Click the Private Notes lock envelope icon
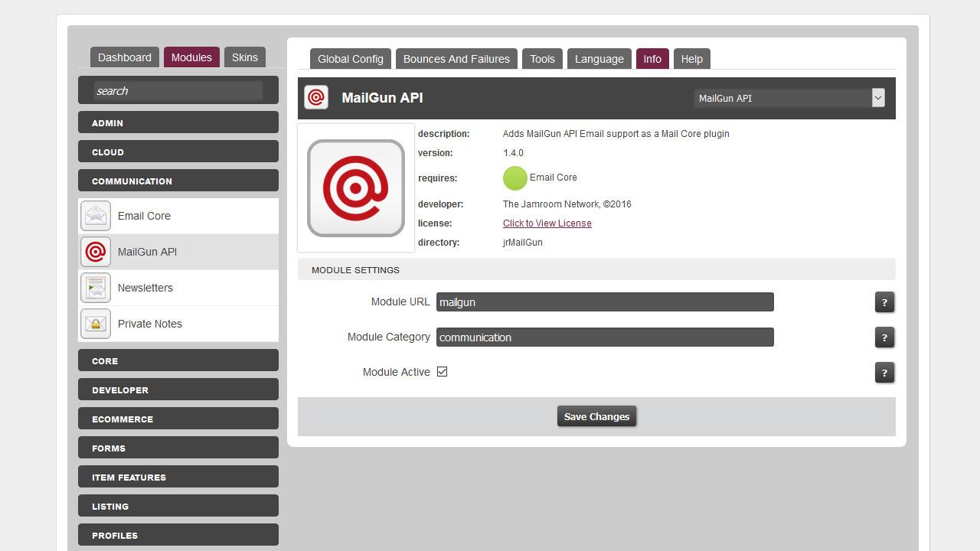980x551 pixels. click(x=96, y=324)
